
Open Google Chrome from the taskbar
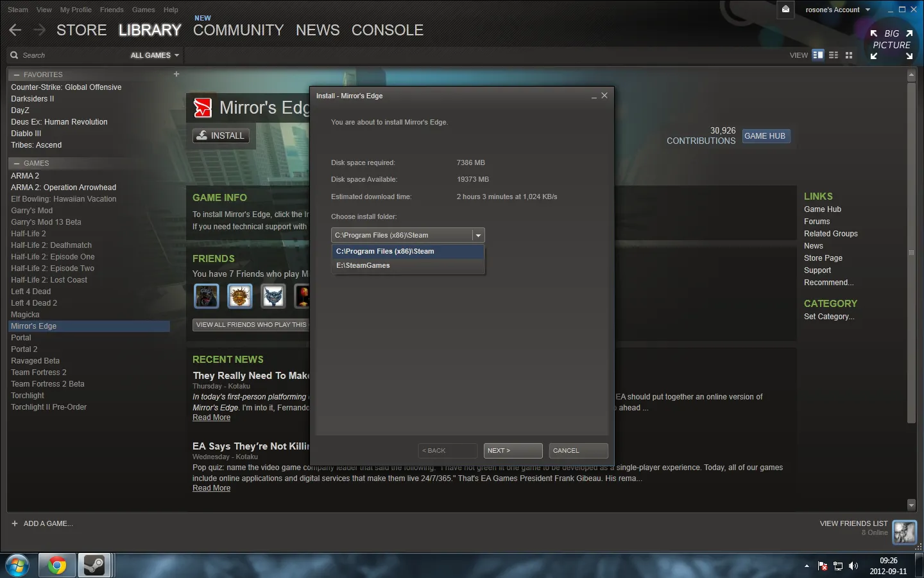pos(56,565)
